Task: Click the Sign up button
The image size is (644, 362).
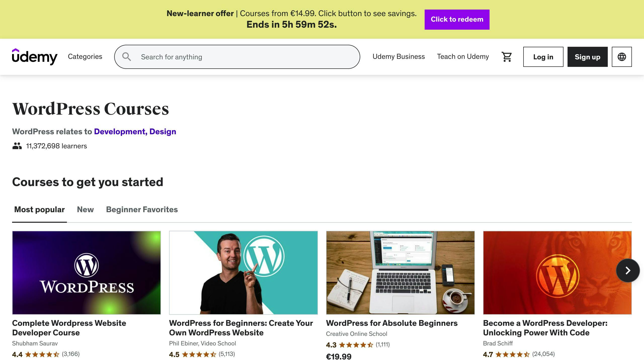Action: tap(587, 57)
